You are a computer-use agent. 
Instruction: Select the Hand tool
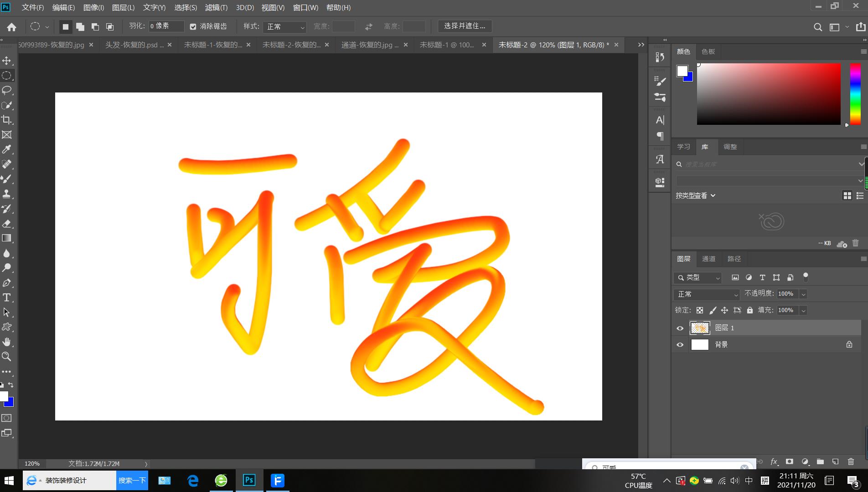tap(7, 342)
